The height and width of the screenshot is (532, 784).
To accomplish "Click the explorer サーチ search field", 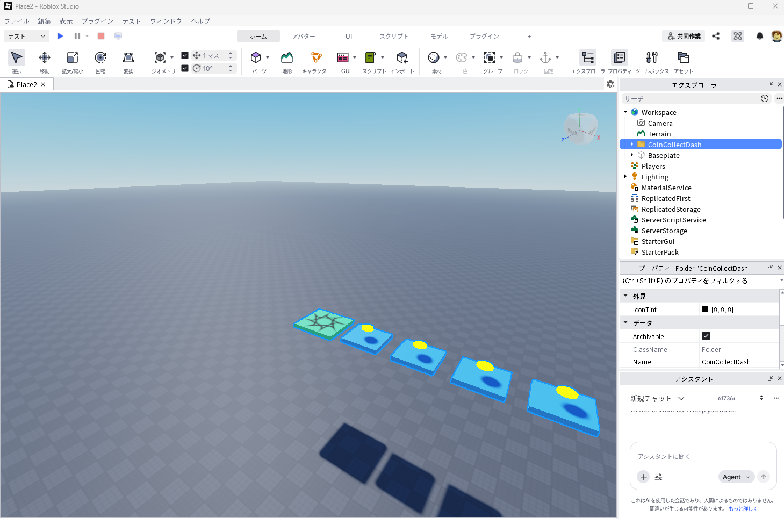I will tap(691, 99).
